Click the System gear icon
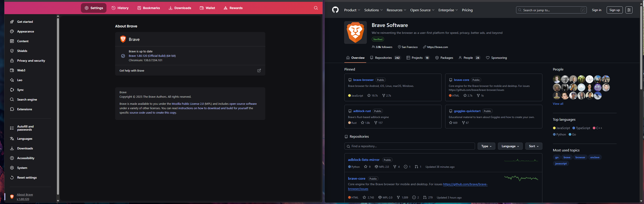This screenshot has width=644, height=204. 12,168
